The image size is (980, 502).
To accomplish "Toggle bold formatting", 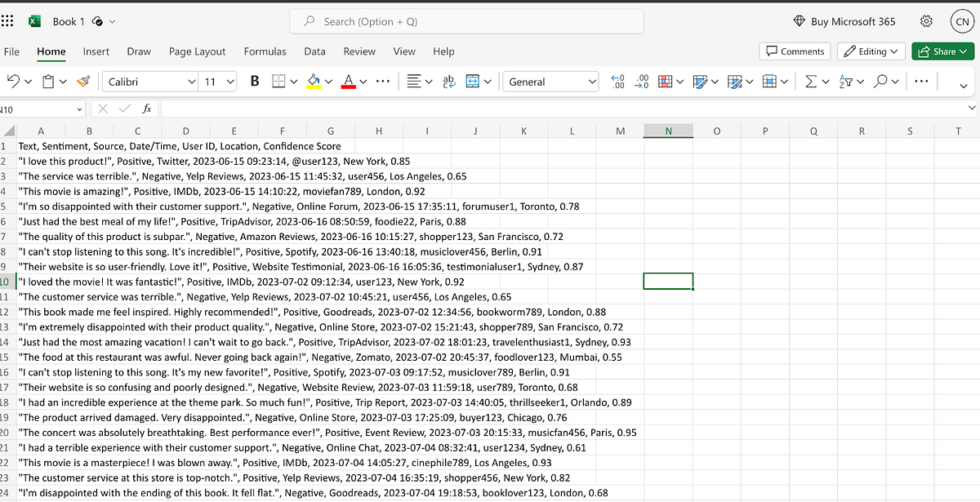I will point(254,81).
